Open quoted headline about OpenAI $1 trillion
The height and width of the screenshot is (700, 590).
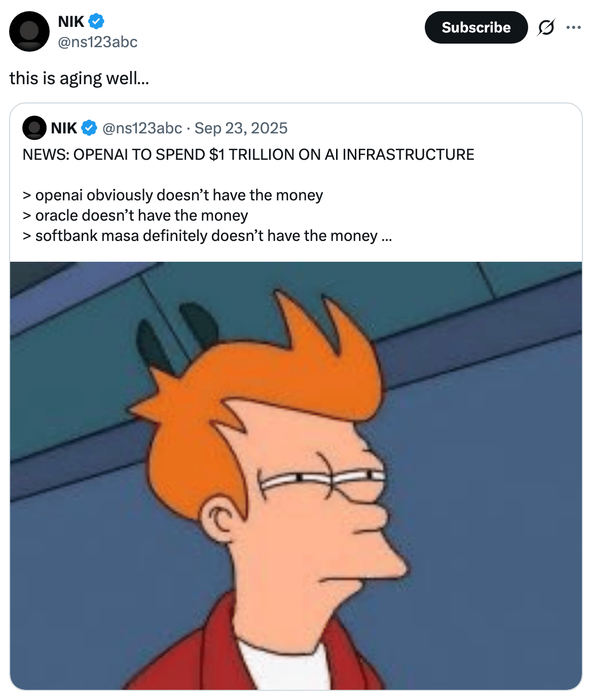click(248, 154)
